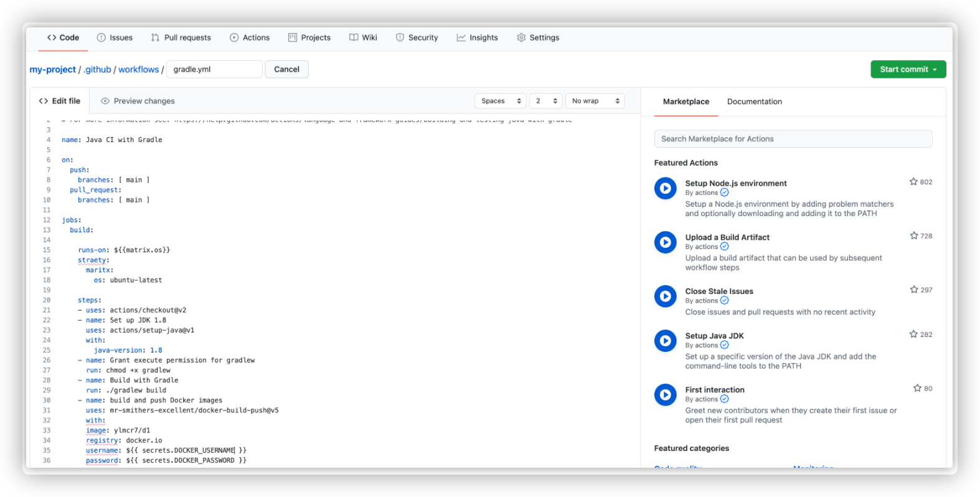The width and height of the screenshot is (980, 497).
Task: Select the Documentation tab
Action: point(755,102)
